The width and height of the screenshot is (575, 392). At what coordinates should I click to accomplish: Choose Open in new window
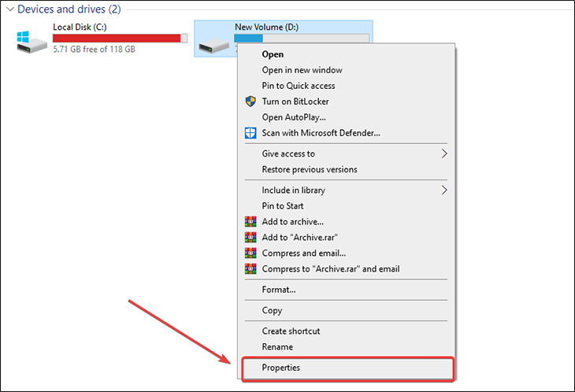coord(302,70)
